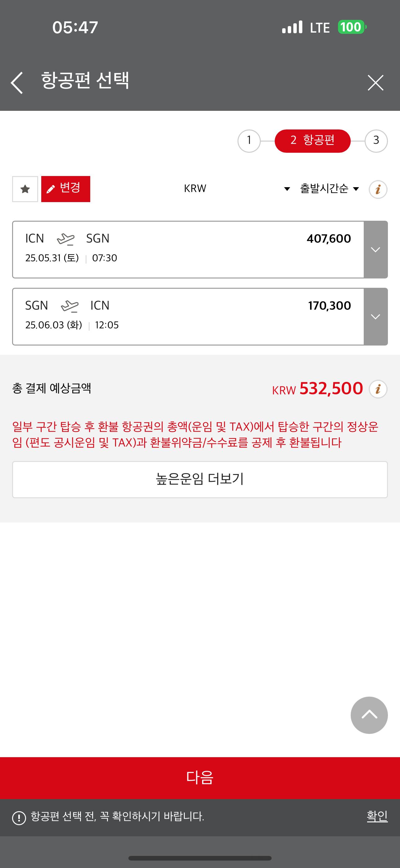The height and width of the screenshot is (868, 400).
Task: Select the SGN to ICN flight card
Action: click(x=188, y=317)
